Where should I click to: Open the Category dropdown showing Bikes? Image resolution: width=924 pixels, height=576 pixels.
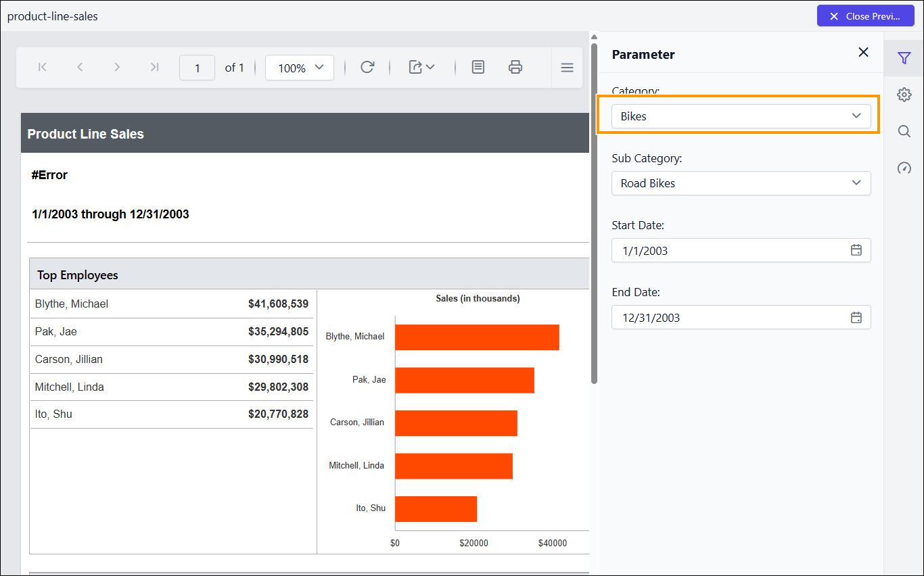tap(741, 116)
